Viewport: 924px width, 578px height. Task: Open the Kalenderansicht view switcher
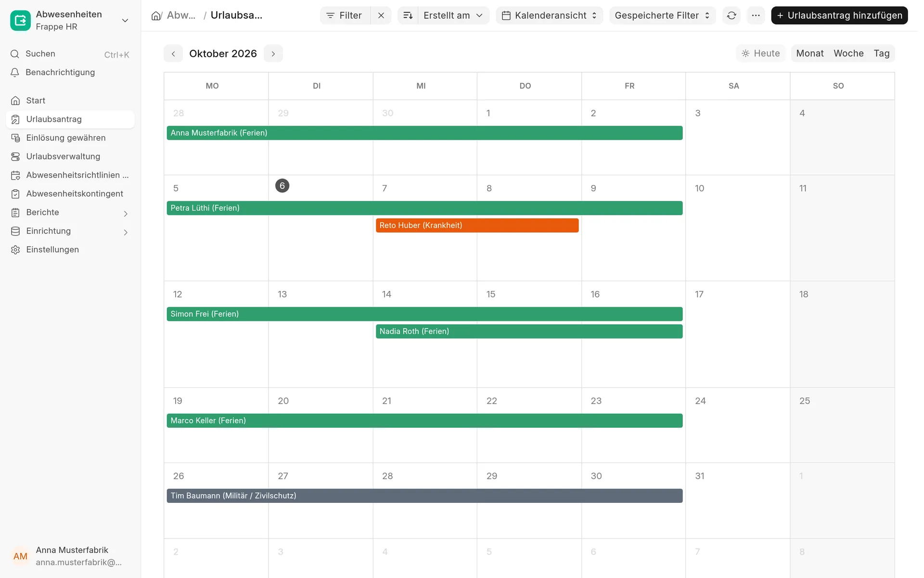pos(549,15)
